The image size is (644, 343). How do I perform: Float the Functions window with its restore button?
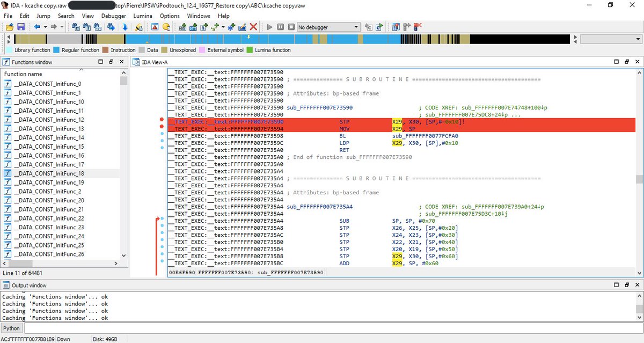(111, 62)
